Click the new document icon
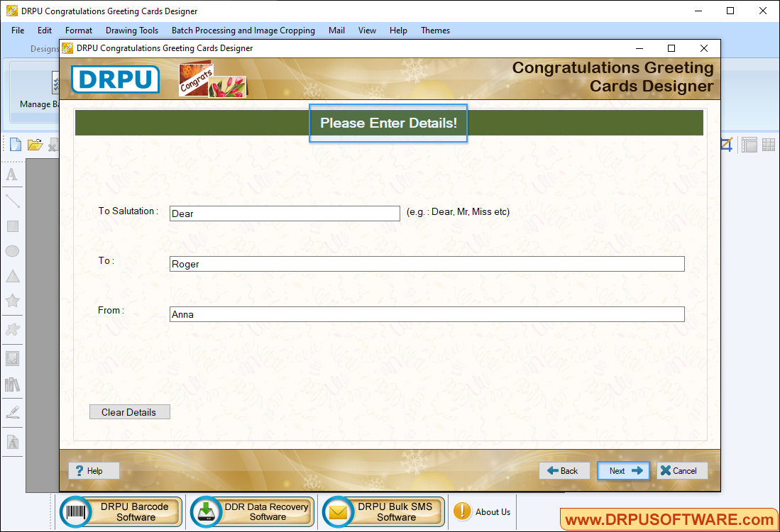Image resolution: width=780 pixels, height=532 pixels. click(x=15, y=144)
